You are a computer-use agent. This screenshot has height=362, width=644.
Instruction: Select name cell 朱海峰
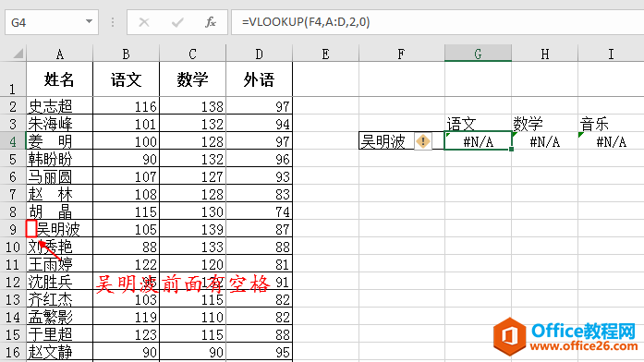(59, 124)
